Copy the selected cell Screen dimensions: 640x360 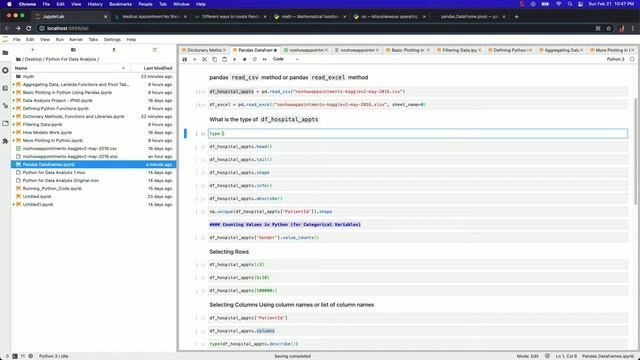coord(215,59)
